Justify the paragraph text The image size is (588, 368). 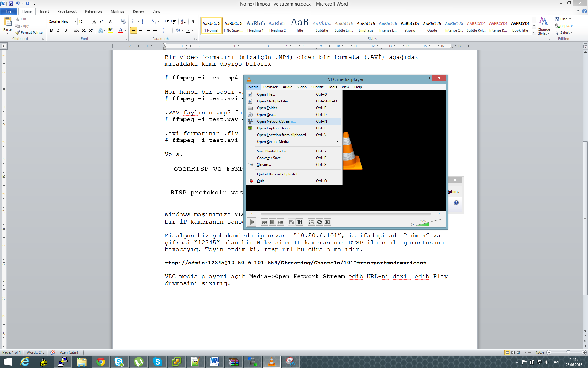tap(155, 30)
